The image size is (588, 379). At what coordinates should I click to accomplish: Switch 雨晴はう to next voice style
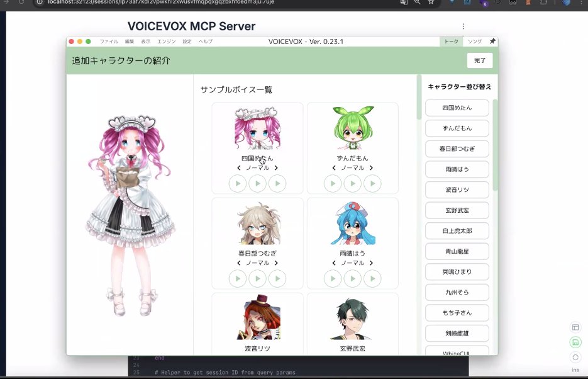pyautogui.click(x=371, y=263)
